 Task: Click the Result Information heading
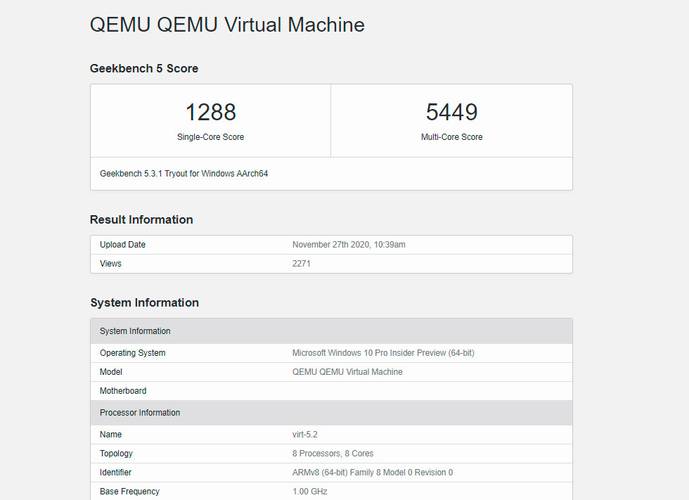pos(141,220)
